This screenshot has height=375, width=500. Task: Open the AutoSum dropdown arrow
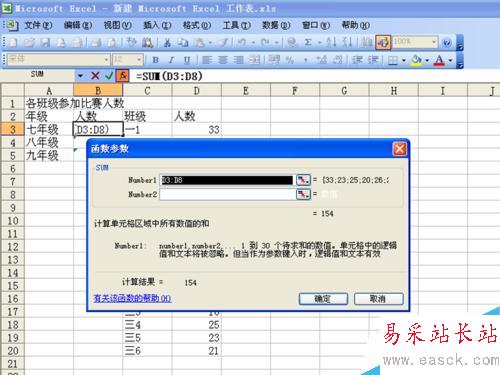[320, 43]
